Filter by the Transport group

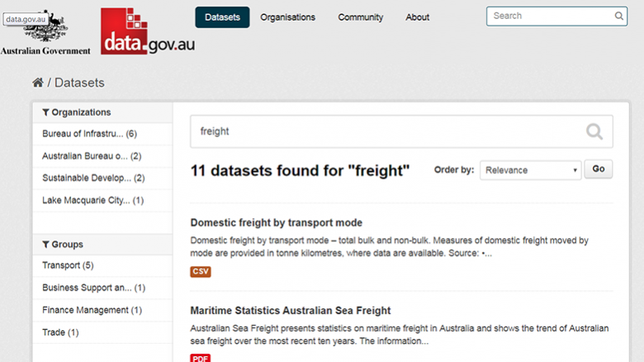[68, 265]
